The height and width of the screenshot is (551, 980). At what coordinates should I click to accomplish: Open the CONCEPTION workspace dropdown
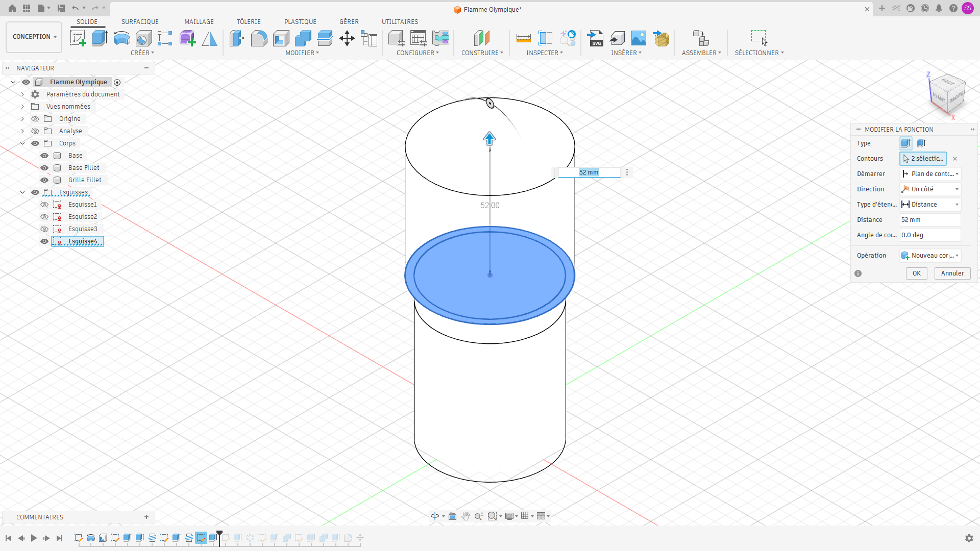pyautogui.click(x=34, y=37)
